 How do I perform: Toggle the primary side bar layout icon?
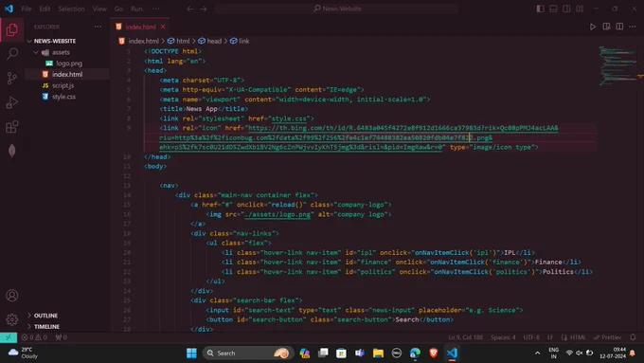pos(540,9)
